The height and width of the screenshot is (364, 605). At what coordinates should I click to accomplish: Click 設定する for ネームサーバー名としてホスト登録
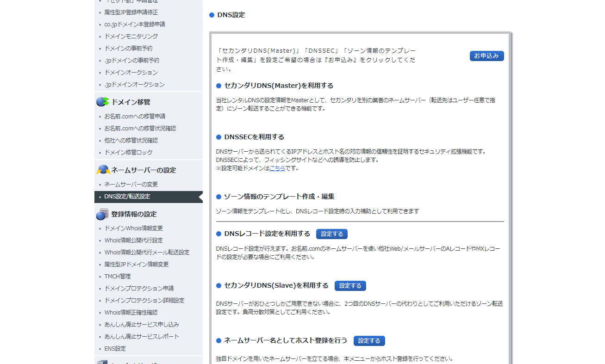point(369,341)
